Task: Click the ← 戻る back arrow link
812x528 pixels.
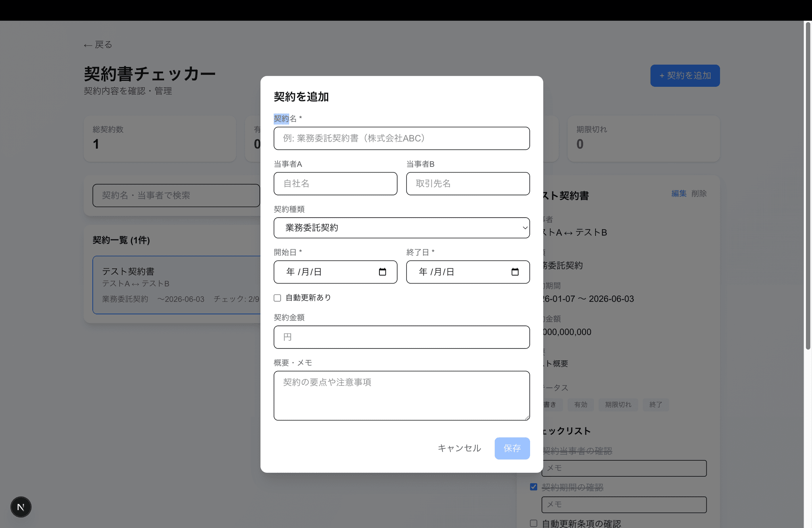Action: pos(98,45)
